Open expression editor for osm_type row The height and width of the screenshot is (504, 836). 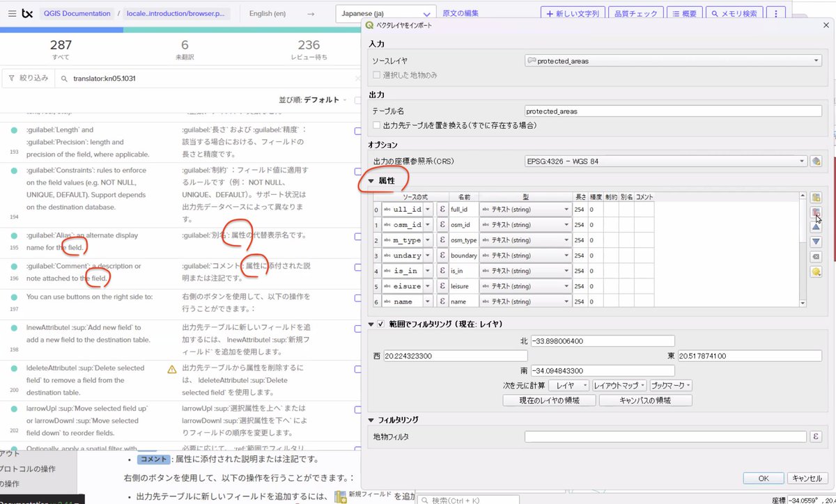[442, 240]
